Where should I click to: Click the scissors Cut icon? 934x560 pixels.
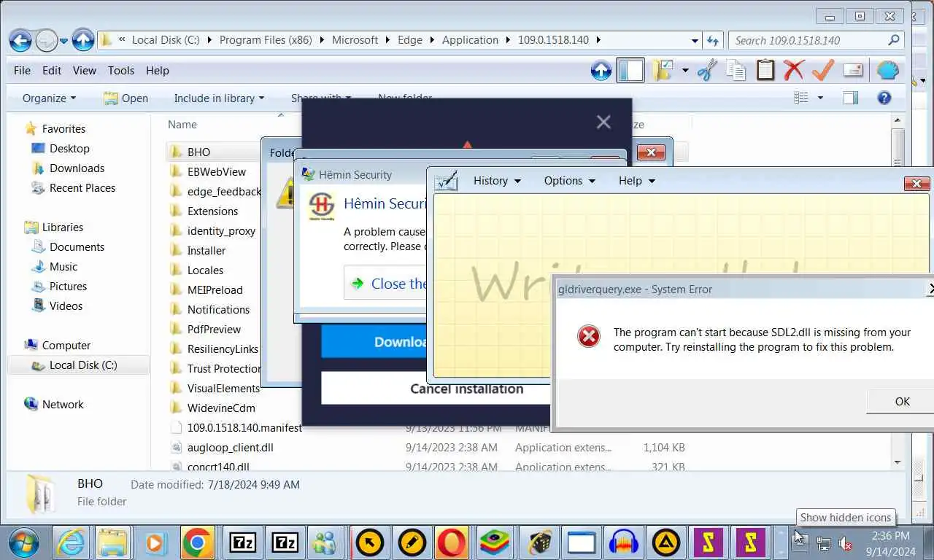tap(706, 71)
